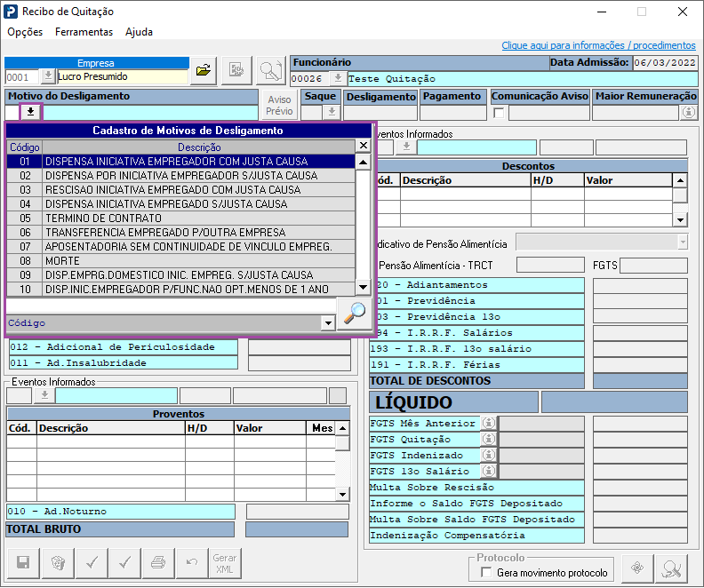The width and height of the screenshot is (704, 588).
Task: Open the Ferramentas menu
Action: tap(84, 32)
